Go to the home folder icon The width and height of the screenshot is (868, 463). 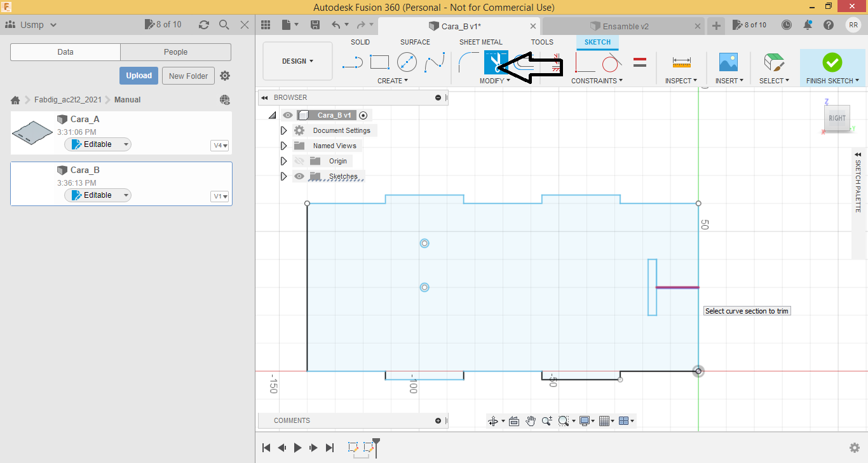pos(15,100)
